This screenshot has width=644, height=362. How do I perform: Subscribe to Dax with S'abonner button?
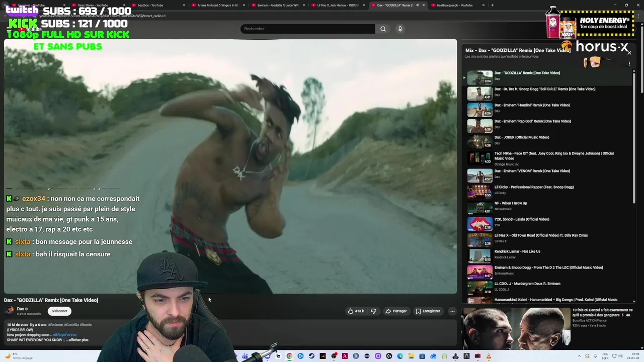click(x=59, y=311)
